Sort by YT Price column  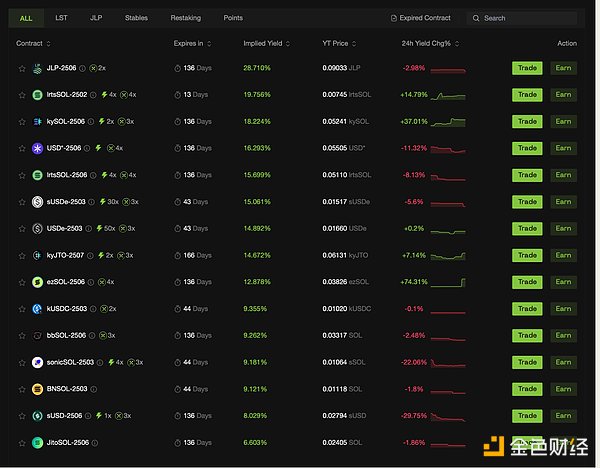(x=339, y=44)
